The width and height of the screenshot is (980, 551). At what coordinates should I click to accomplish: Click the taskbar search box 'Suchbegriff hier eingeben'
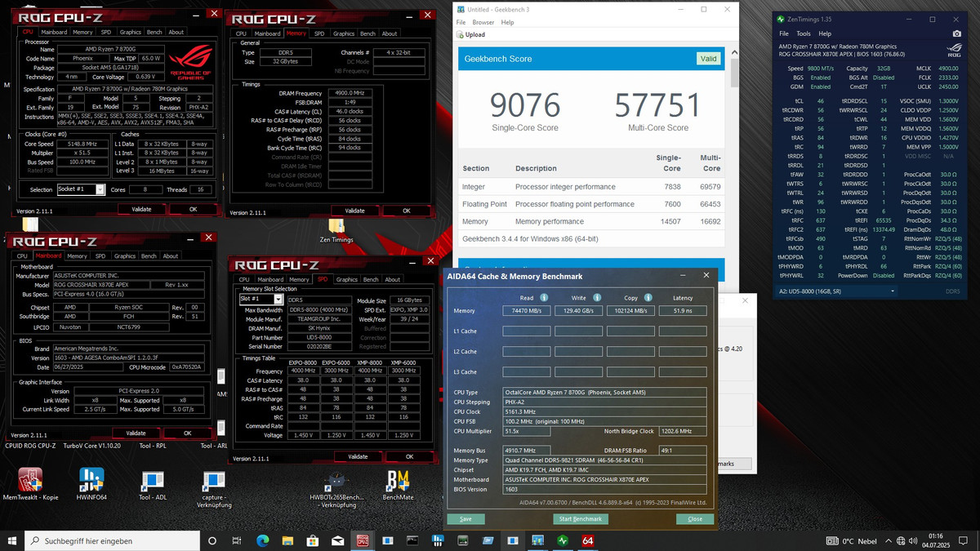click(112, 540)
